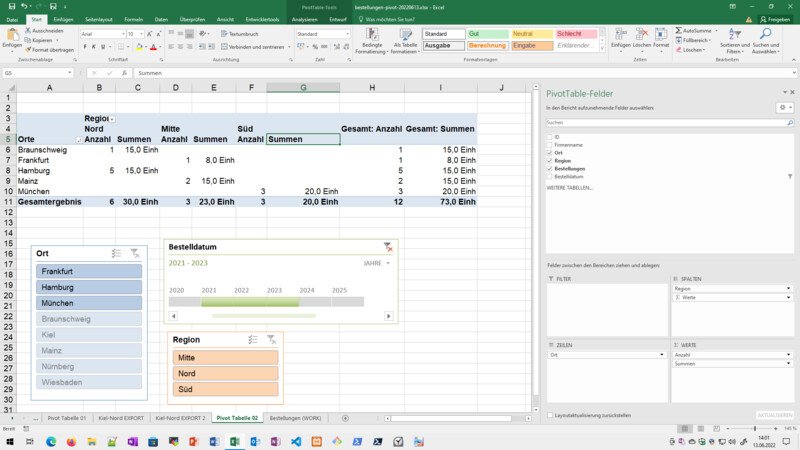Clear filter in Region slicer
Viewport: 800px width, 450px height.
coord(271,340)
